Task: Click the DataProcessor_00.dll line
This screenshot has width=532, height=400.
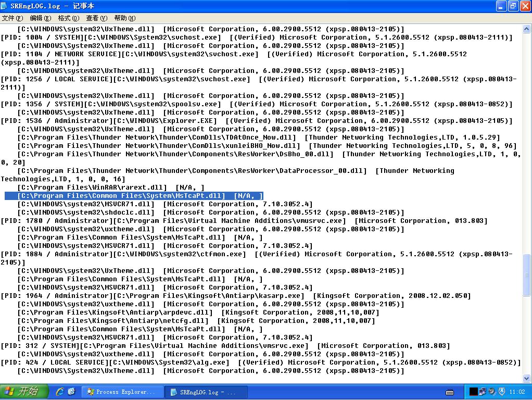Action: coord(227,175)
